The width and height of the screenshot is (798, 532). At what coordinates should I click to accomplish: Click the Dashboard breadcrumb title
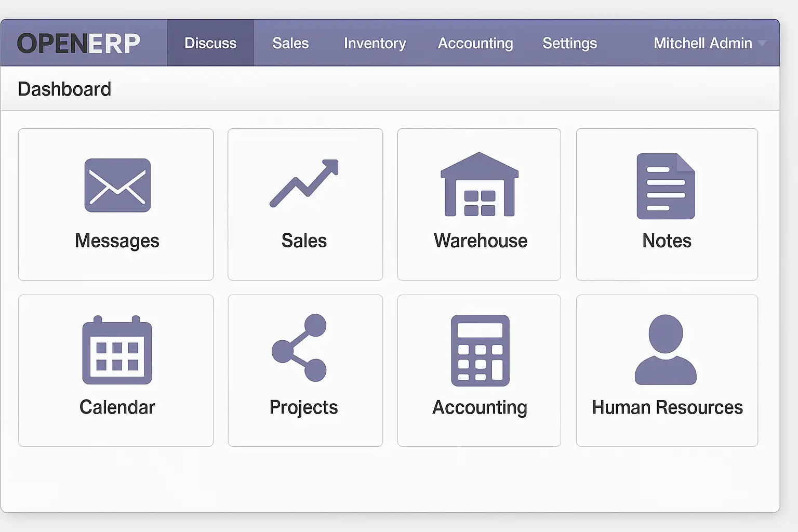click(x=64, y=89)
